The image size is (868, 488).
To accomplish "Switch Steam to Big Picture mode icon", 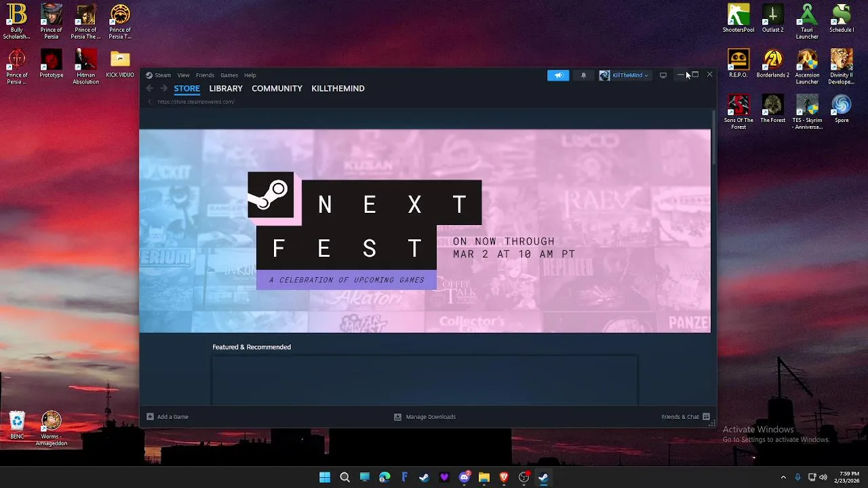I will [x=663, y=75].
